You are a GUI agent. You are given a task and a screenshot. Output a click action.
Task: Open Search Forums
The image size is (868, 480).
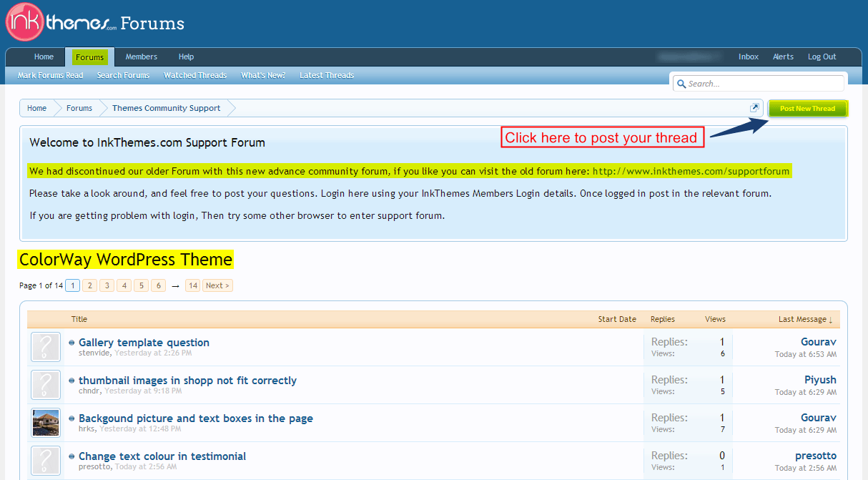123,75
